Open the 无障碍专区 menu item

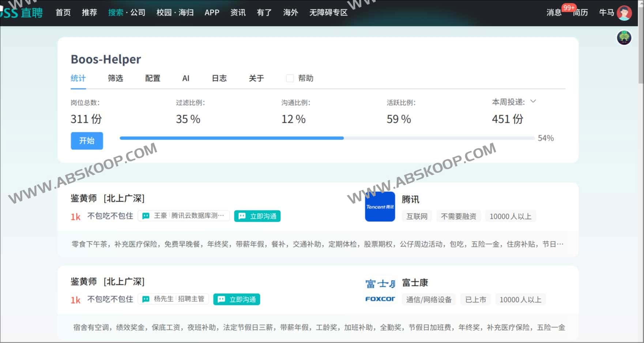click(x=328, y=12)
